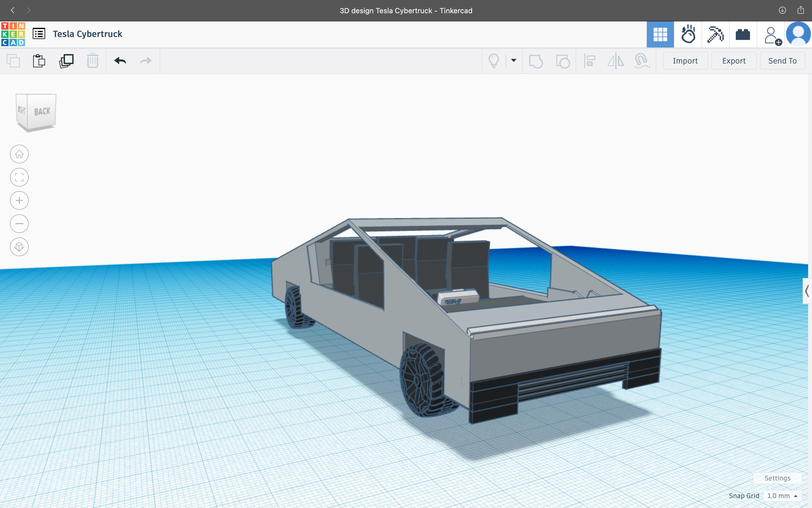
Task: Switch to Bricks mode
Action: click(743, 34)
